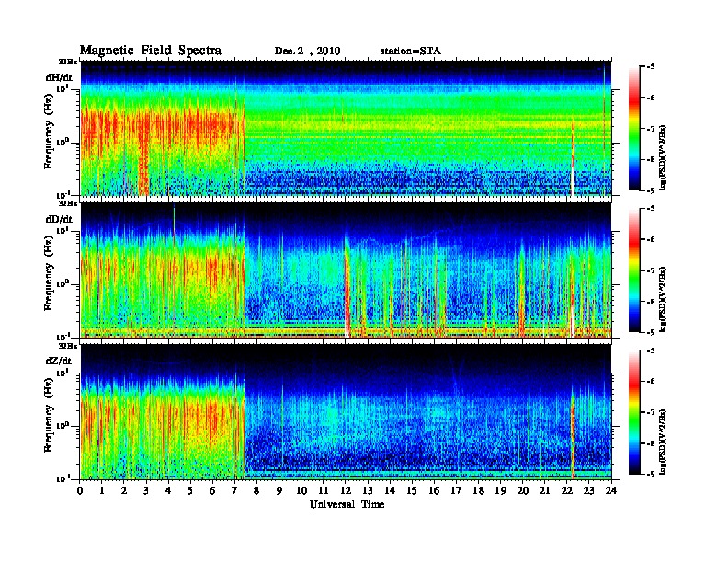Click hour "7" on Universal Time axis
The height and width of the screenshot is (563, 728).
(x=234, y=490)
